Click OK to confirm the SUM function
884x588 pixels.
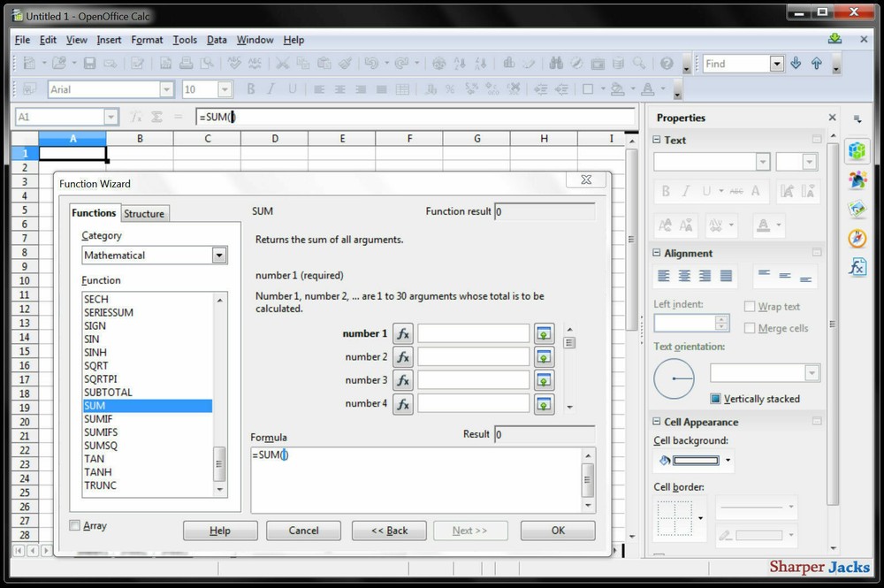click(x=557, y=531)
